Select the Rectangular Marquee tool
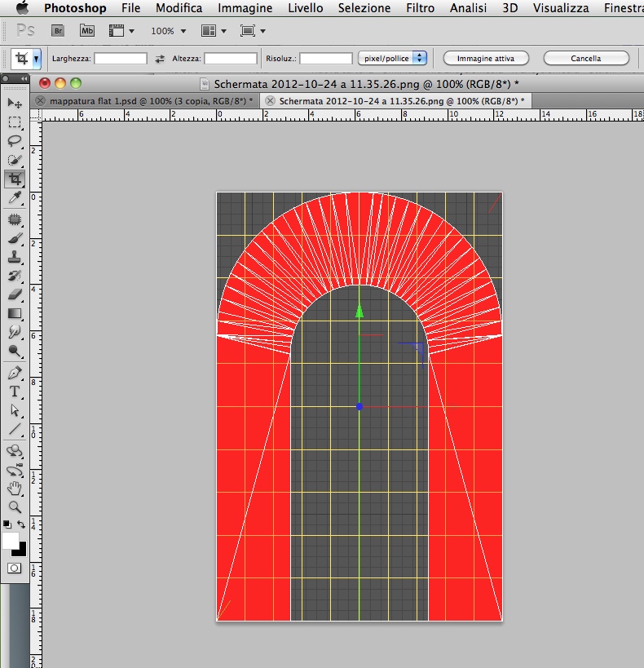 click(15, 122)
